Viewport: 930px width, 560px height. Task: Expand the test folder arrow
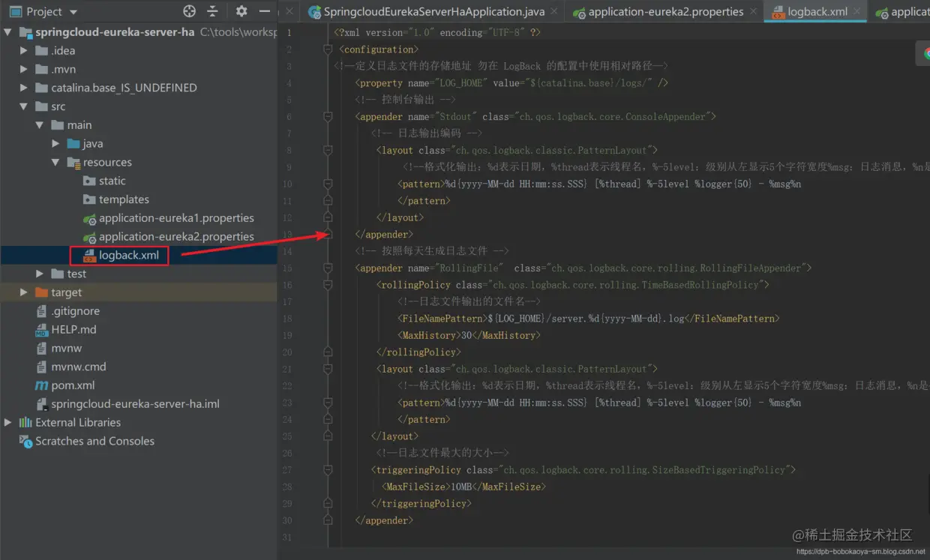point(40,274)
